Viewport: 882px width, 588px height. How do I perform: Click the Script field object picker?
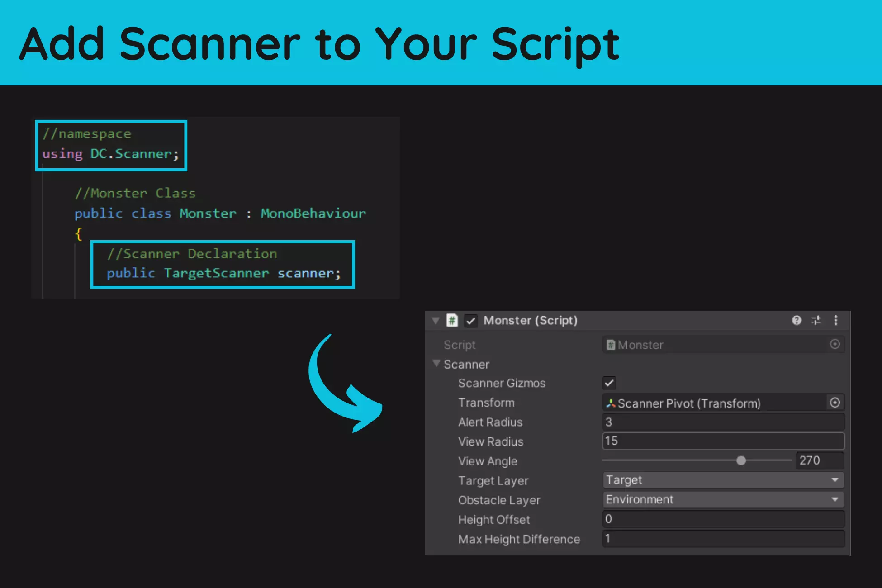(x=835, y=344)
